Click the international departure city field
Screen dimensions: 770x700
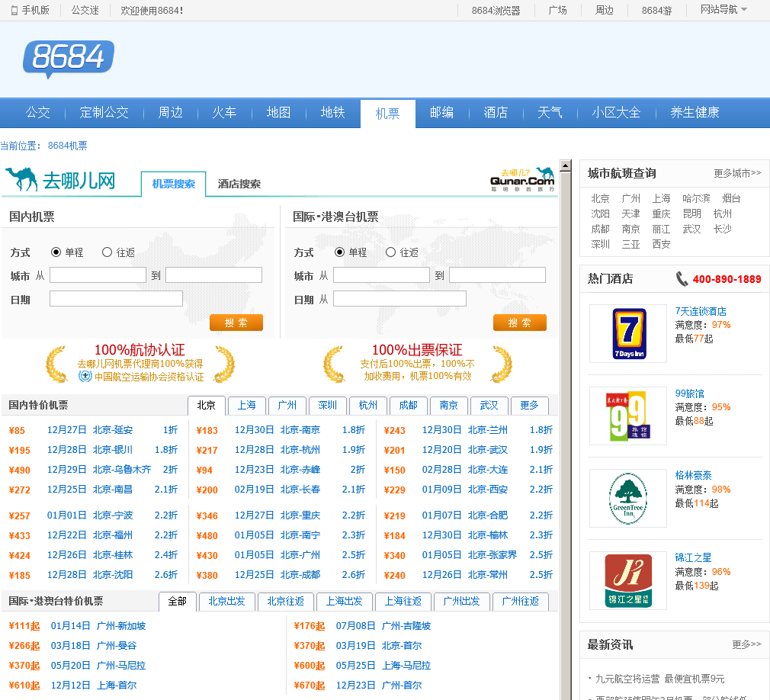(x=381, y=275)
